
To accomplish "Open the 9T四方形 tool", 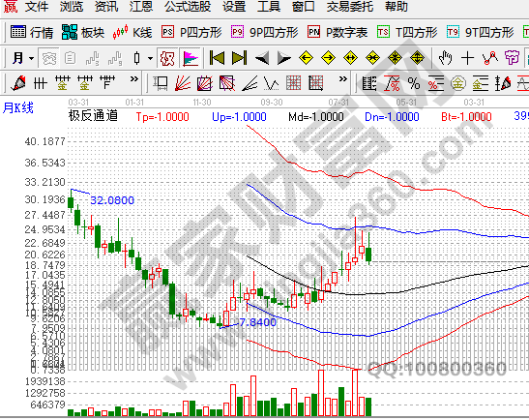I will coord(480,32).
